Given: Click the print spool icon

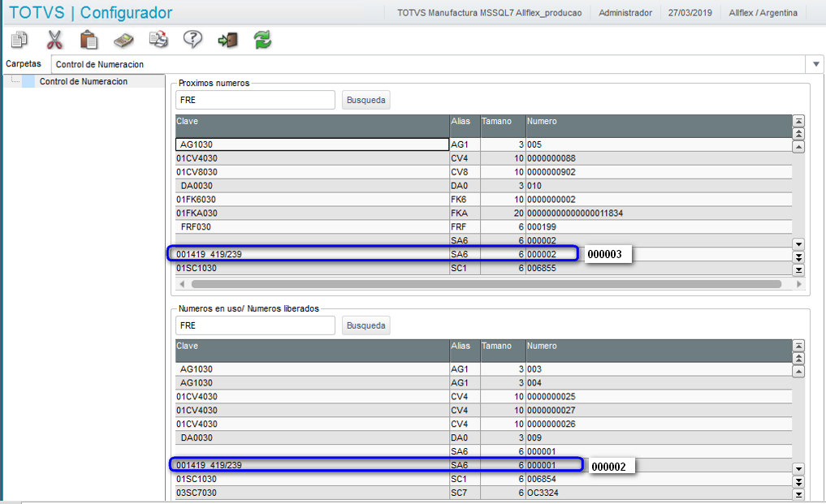Looking at the screenshot, I should pyautogui.click(x=158, y=40).
